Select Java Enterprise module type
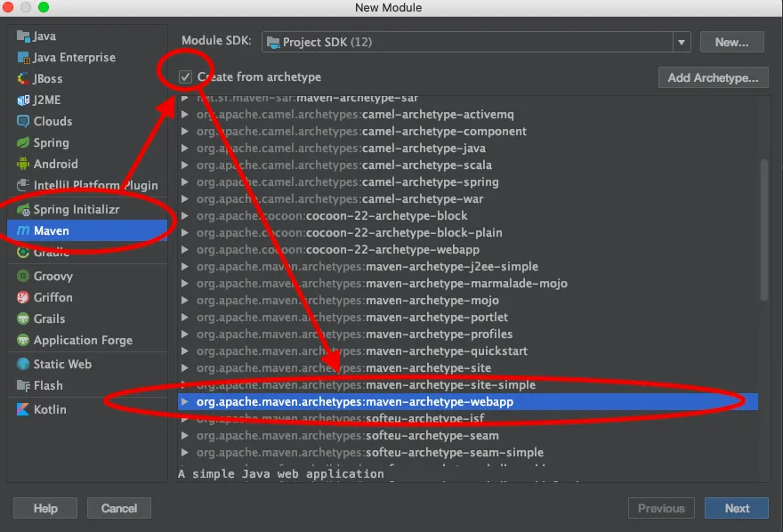 (x=87, y=58)
